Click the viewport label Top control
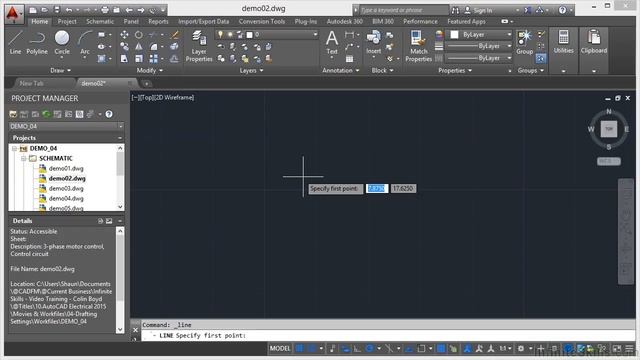640x360 pixels. point(147,98)
